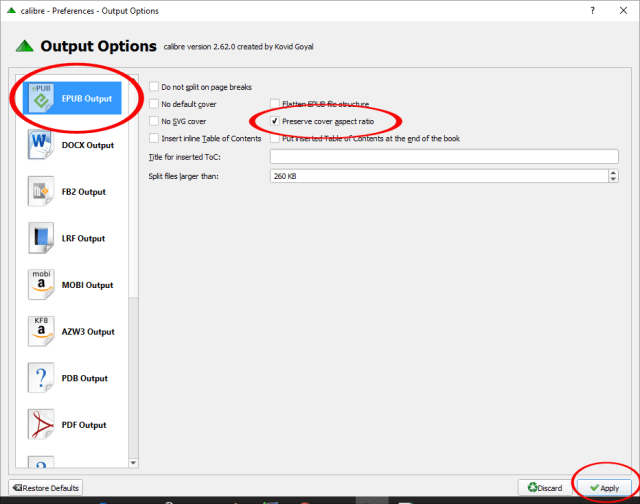Click the 'Split files larger than:' label
Screen dimensions: 640x504
[183, 176]
